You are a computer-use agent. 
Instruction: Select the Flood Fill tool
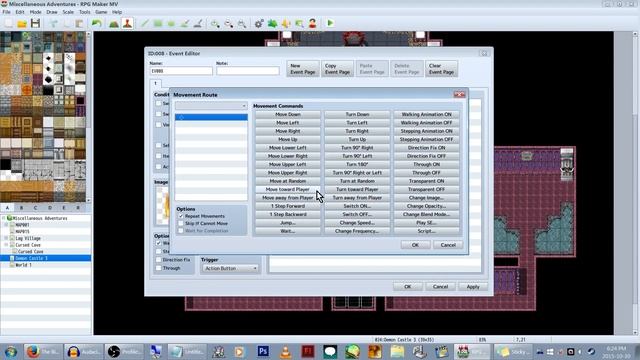click(x=184, y=23)
